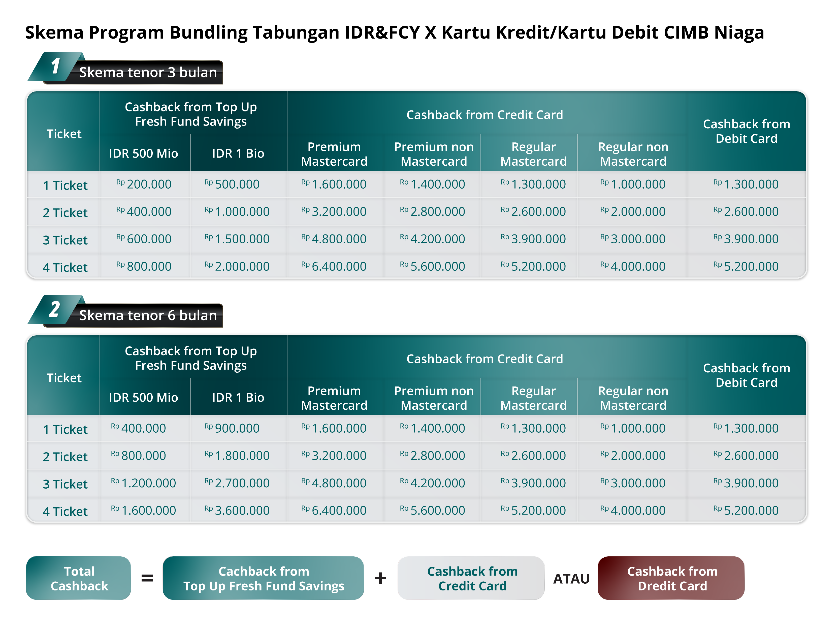This screenshot has width=840, height=628.
Task: Click the Rp 900.000 cell
Action: (232, 428)
